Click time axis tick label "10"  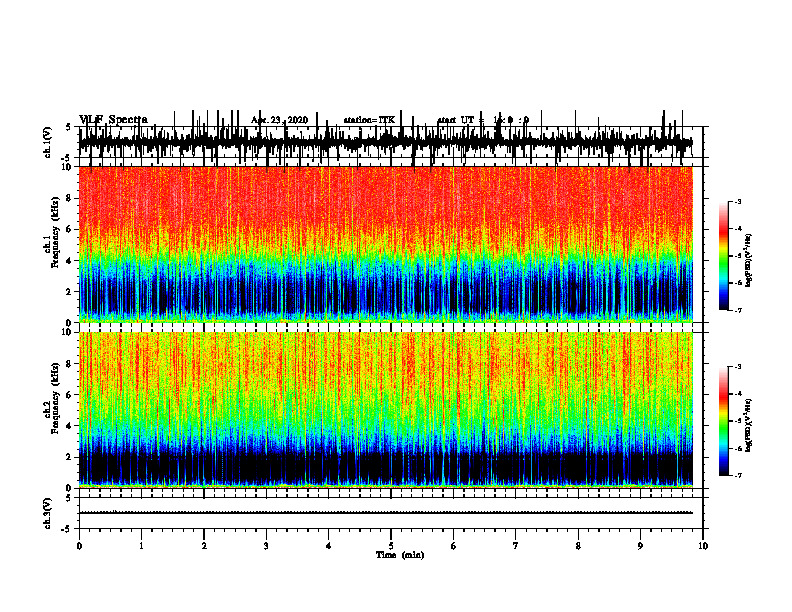(703, 546)
